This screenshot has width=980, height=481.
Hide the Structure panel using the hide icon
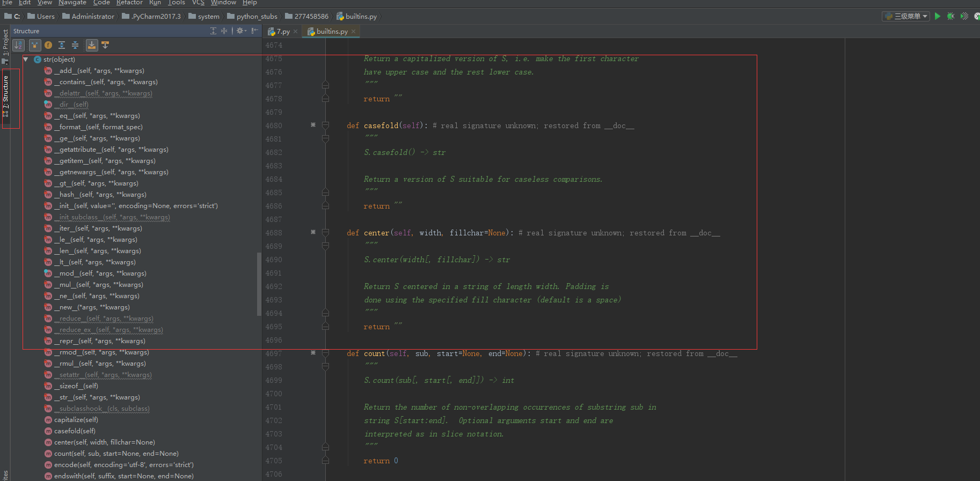254,31
